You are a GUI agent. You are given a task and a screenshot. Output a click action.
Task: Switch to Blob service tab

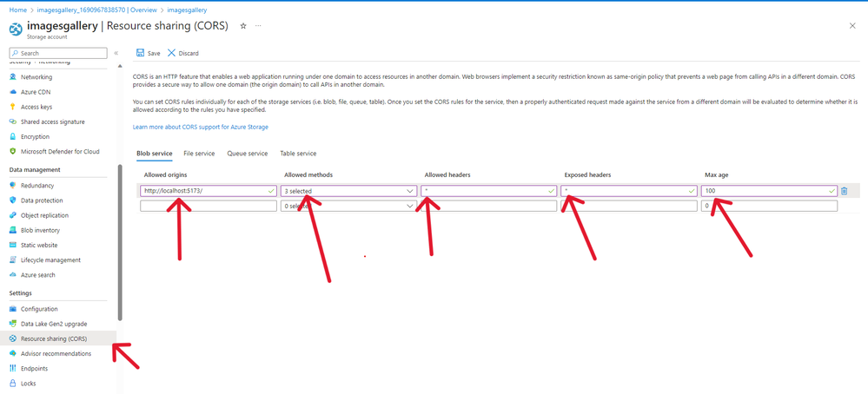(x=155, y=154)
